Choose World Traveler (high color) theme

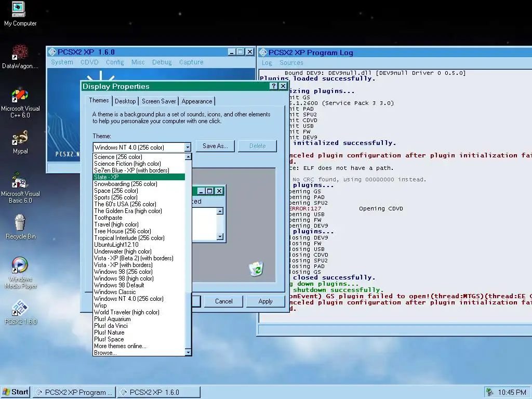point(139,312)
